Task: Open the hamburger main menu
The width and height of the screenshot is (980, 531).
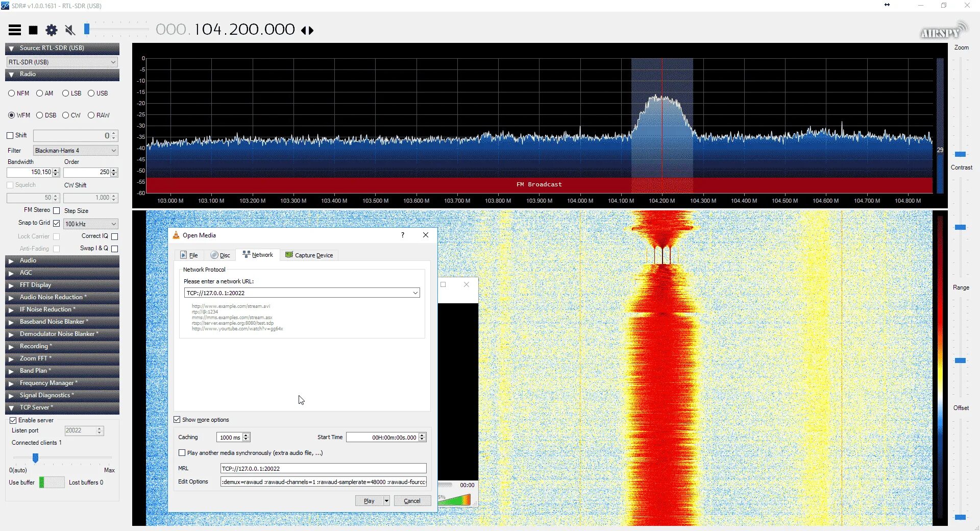Action: tap(15, 30)
